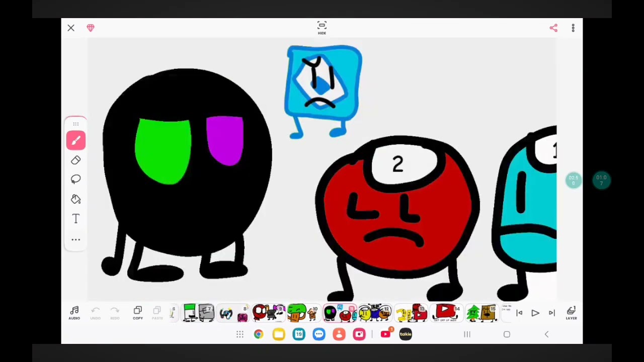
Task: Launch Chrome from the taskbar
Action: click(258, 334)
